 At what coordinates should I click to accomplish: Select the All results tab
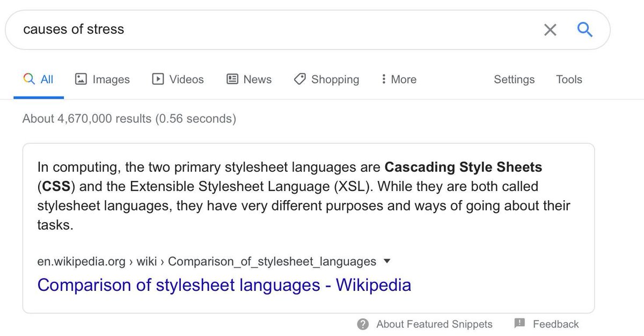pyautogui.click(x=39, y=79)
